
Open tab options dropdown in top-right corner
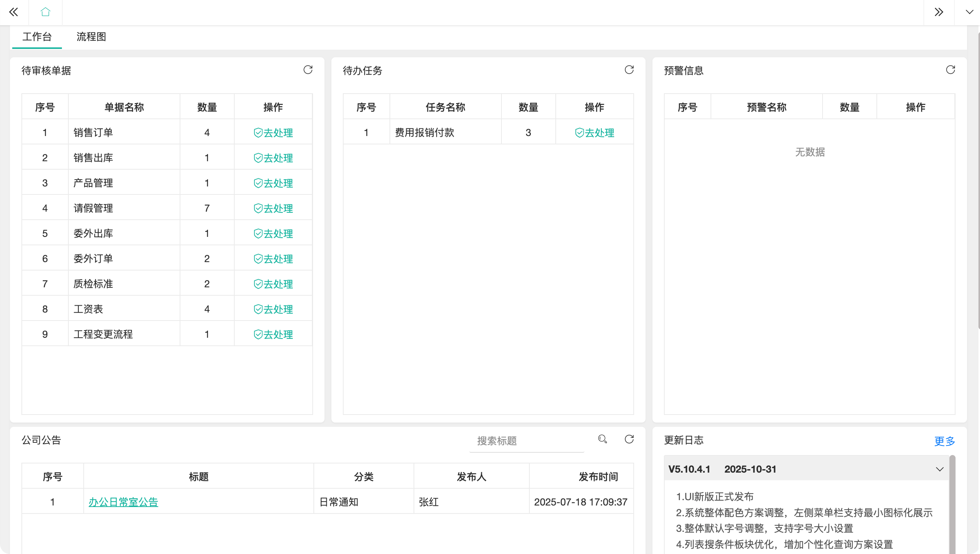tap(969, 12)
